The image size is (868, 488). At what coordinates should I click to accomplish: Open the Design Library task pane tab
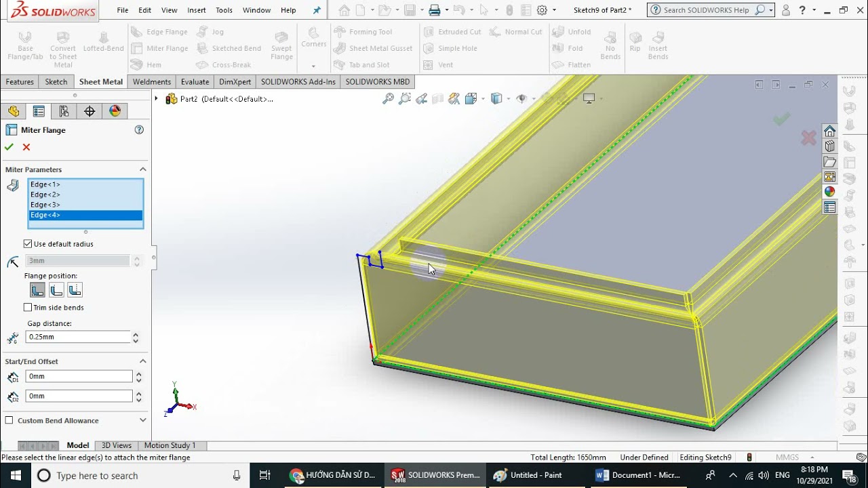click(x=829, y=146)
